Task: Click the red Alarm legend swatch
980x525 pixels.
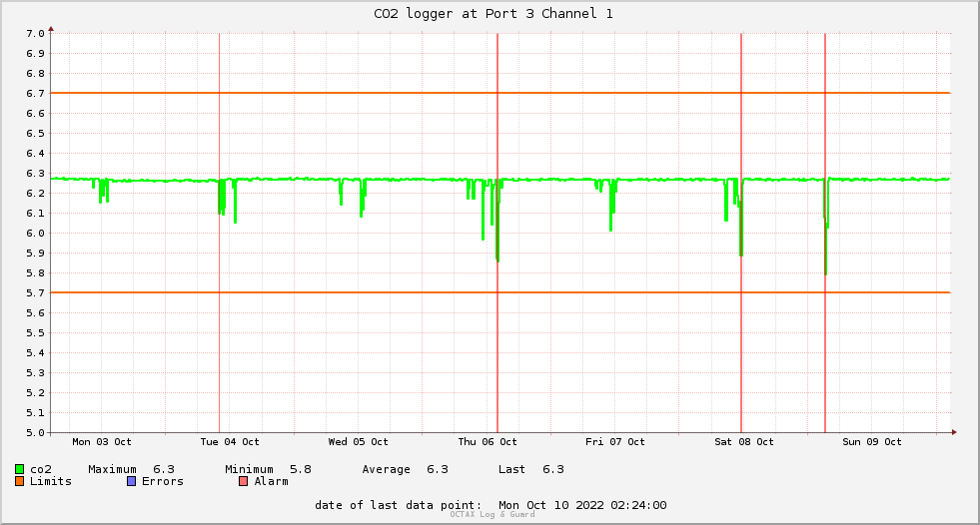Action: coord(243,481)
